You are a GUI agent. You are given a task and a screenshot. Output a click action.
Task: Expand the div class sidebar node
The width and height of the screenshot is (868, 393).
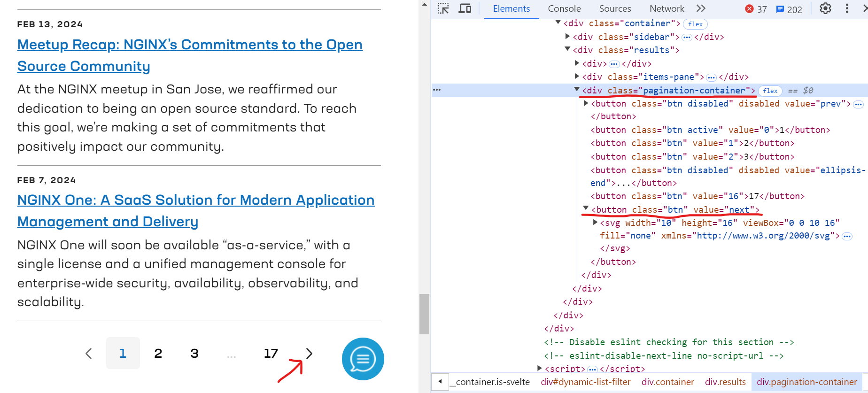567,36
